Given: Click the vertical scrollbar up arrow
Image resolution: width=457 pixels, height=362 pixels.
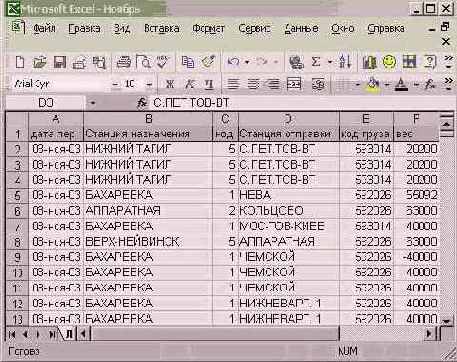Looking at the screenshot, I should (447, 125).
